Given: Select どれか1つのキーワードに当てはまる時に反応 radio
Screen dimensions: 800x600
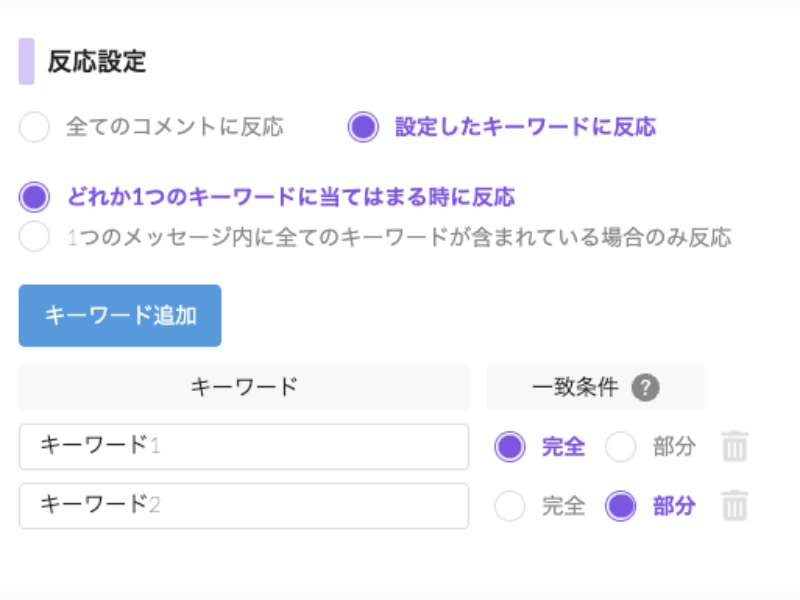Looking at the screenshot, I should pyautogui.click(x=35, y=197).
